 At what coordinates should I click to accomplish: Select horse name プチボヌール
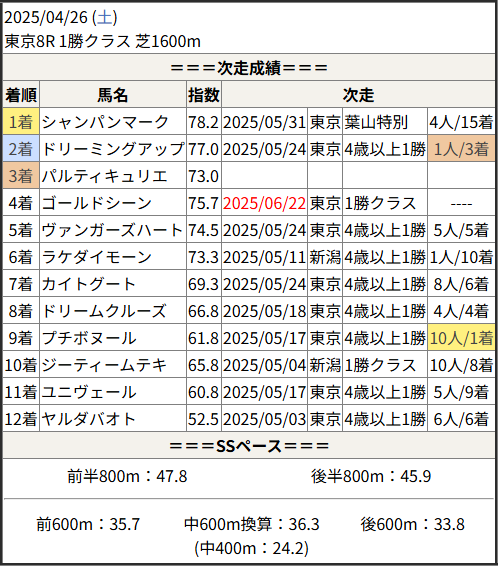tap(89, 338)
